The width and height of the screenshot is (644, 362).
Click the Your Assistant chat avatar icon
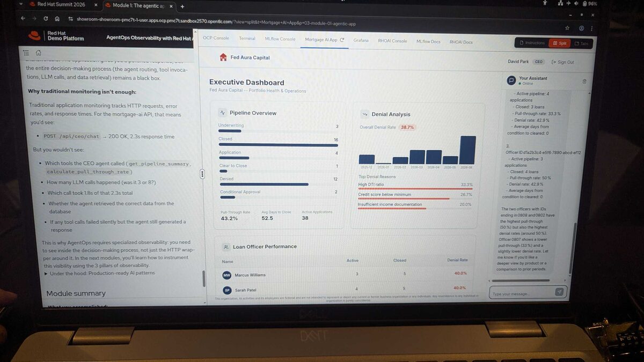512,80
